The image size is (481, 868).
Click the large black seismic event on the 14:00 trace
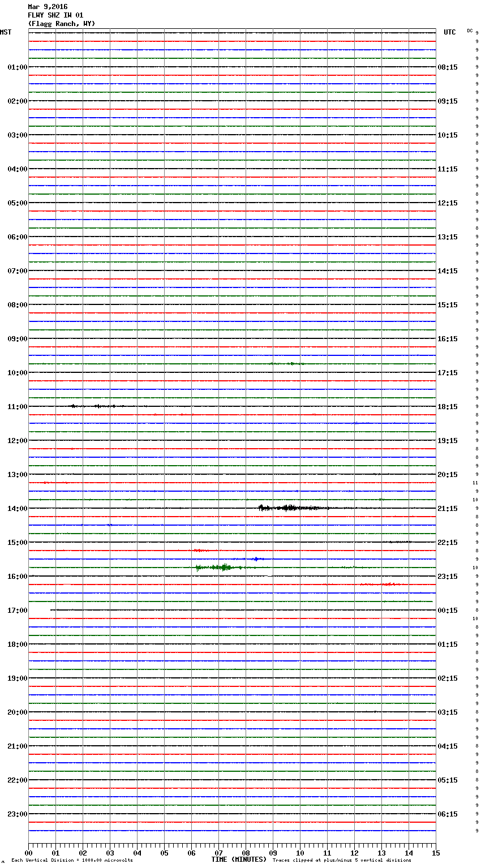291,508
